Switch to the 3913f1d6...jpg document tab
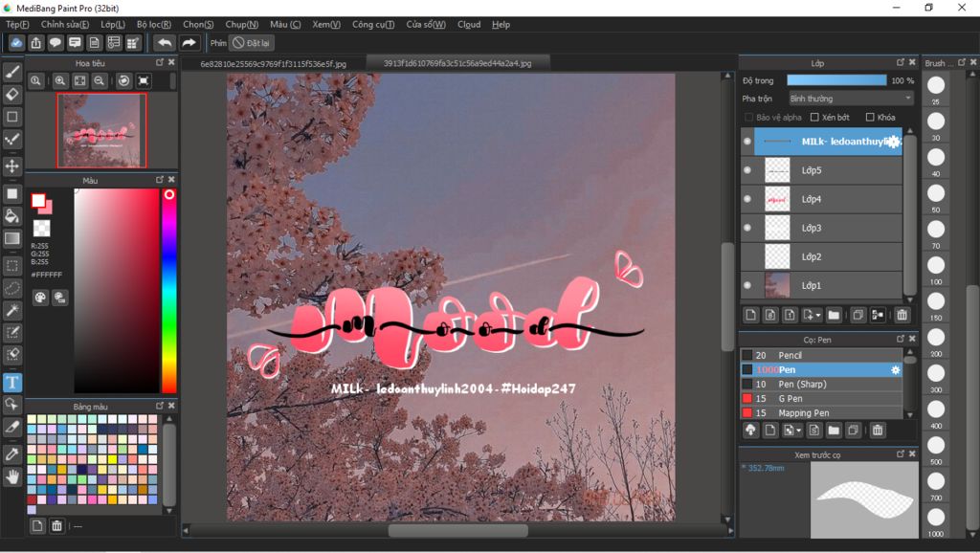This screenshot has height=553, width=980. coord(457,63)
